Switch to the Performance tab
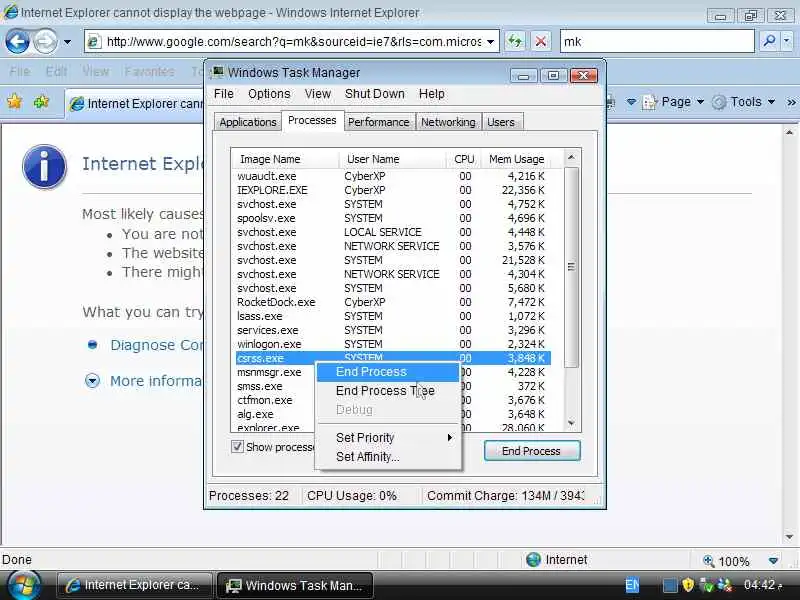Viewport: 800px width, 600px height. pyautogui.click(x=379, y=122)
